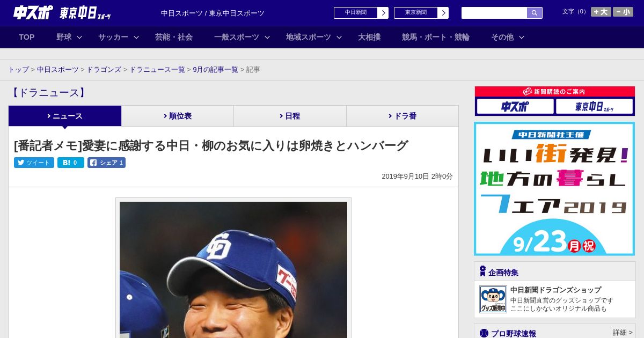
Task: Click the article photo of smiling player
Action: pyautogui.click(x=233, y=269)
